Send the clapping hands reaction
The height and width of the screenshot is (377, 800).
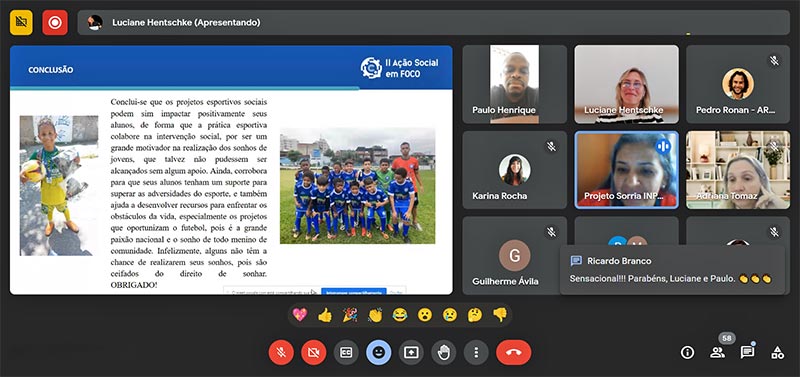click(375, 315)
